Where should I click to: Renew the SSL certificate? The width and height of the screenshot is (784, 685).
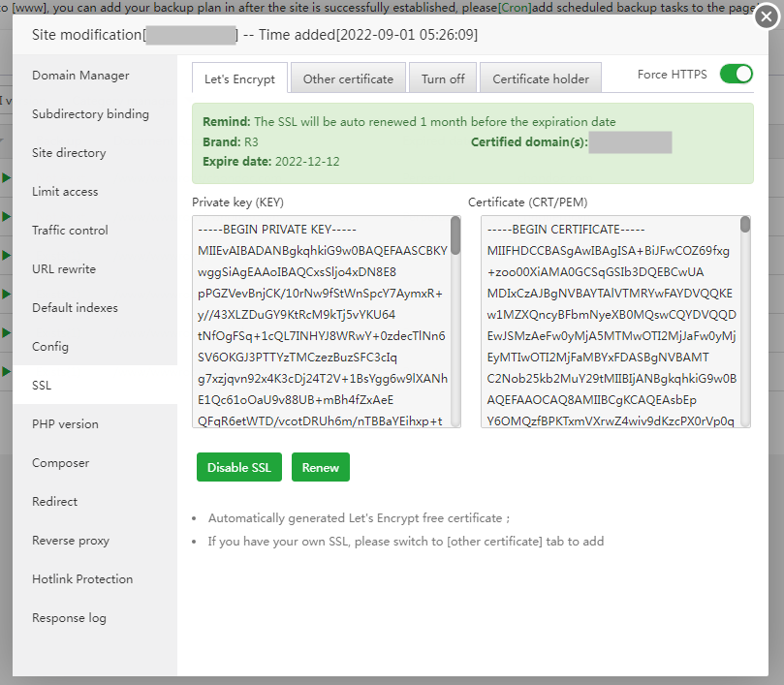(x=320, y=467)
